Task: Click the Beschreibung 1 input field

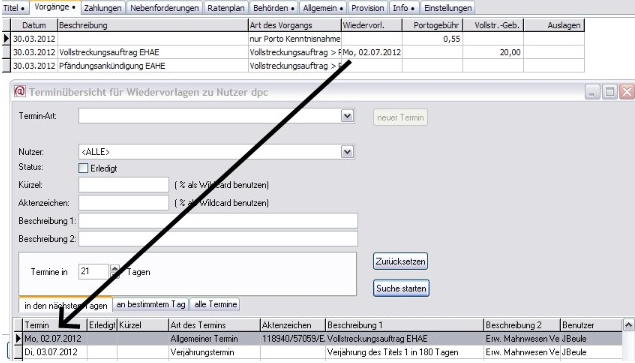Action: point(218,221)
